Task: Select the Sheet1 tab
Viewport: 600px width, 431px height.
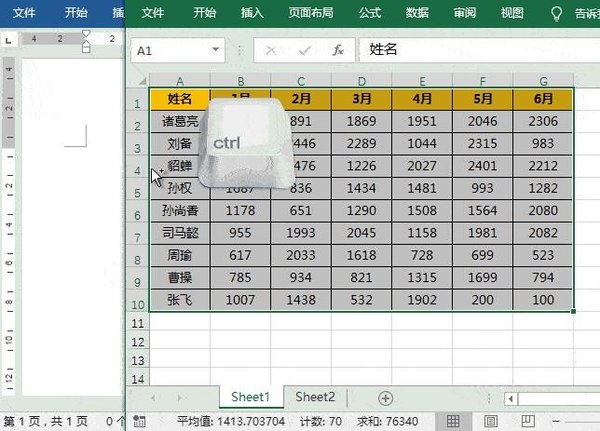Action: 251,397
